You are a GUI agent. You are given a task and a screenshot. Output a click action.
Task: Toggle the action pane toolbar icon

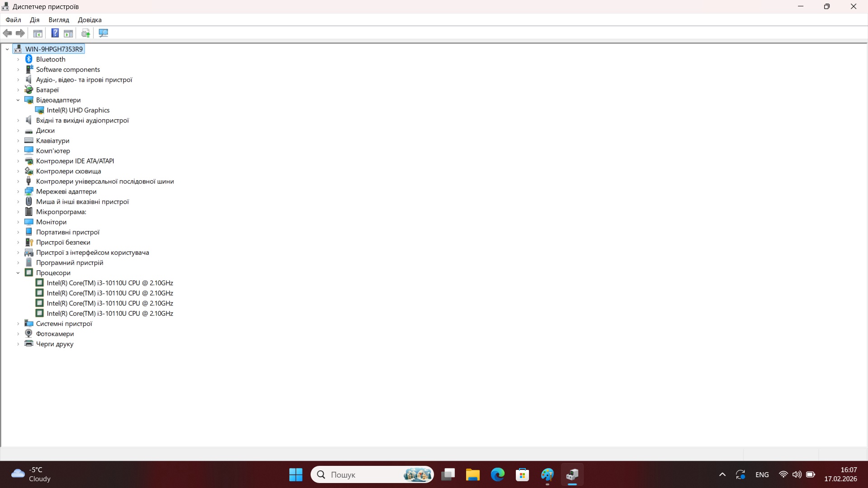68,33
